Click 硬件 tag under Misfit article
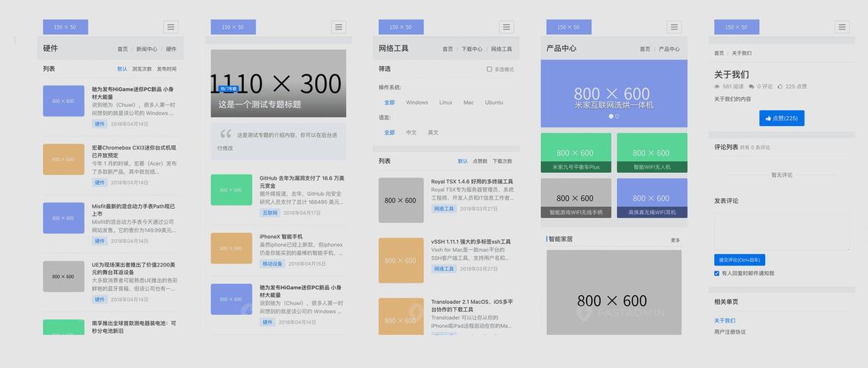 [99, 241]
